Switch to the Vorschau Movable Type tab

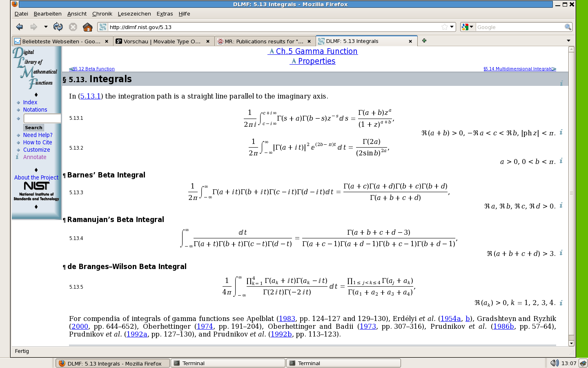pyautogui.click(x=162, y=41)
